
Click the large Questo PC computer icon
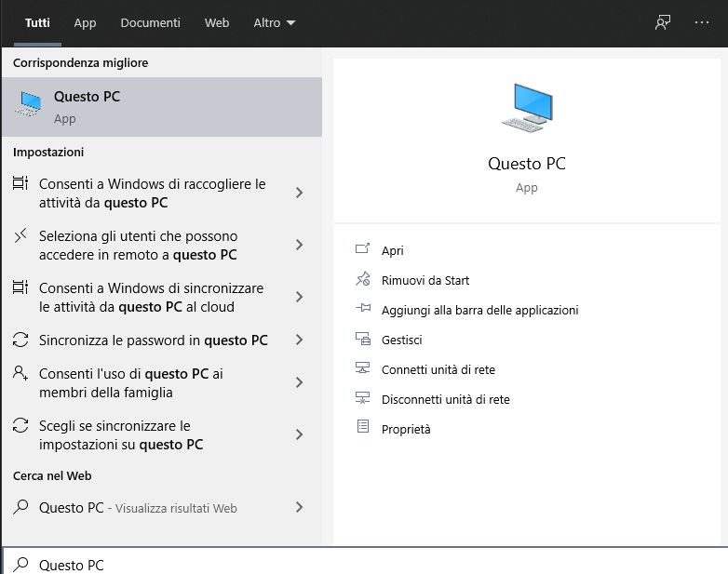click(527, 107)
